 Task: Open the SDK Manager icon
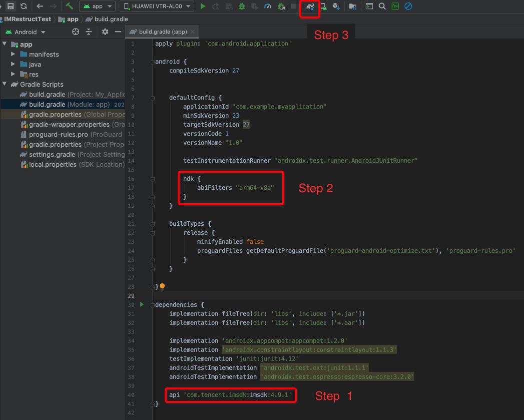[x=336, y=7]
